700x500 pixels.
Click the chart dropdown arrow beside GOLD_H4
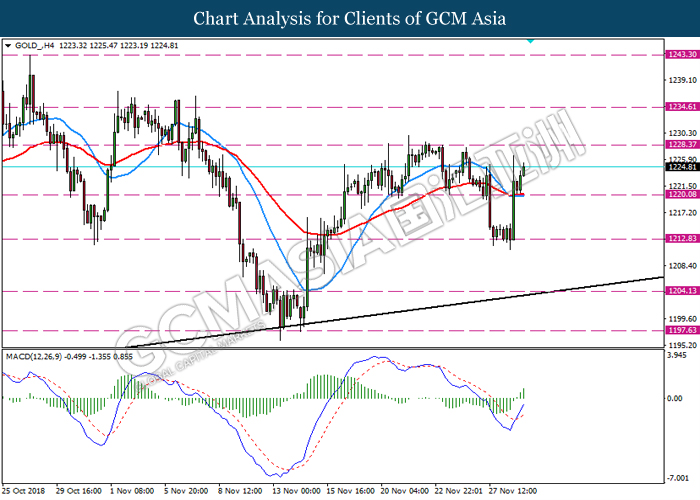[8, 46]
